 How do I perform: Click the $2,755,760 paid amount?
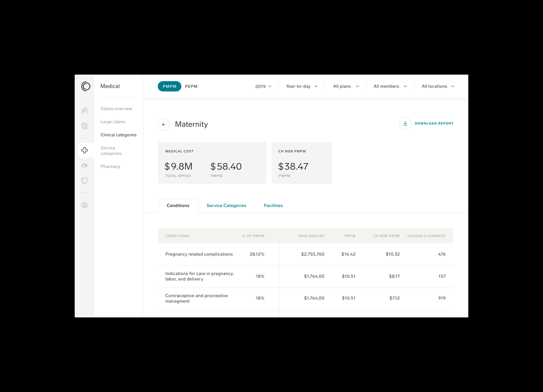tap(313, 254)
